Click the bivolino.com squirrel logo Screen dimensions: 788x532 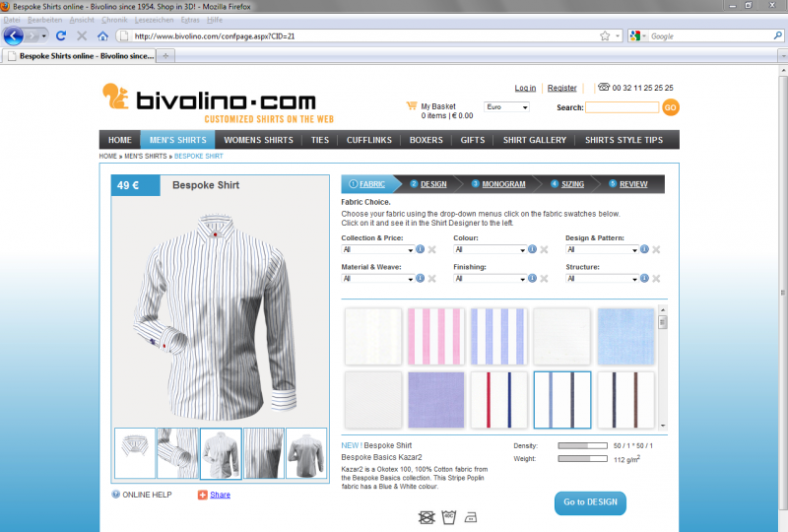(x=115, y=96)
